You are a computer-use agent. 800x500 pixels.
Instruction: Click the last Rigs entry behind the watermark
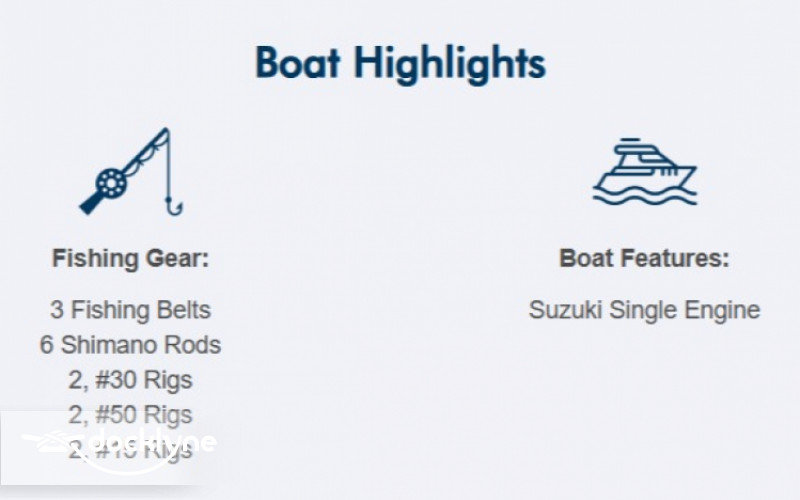(130, 451)
